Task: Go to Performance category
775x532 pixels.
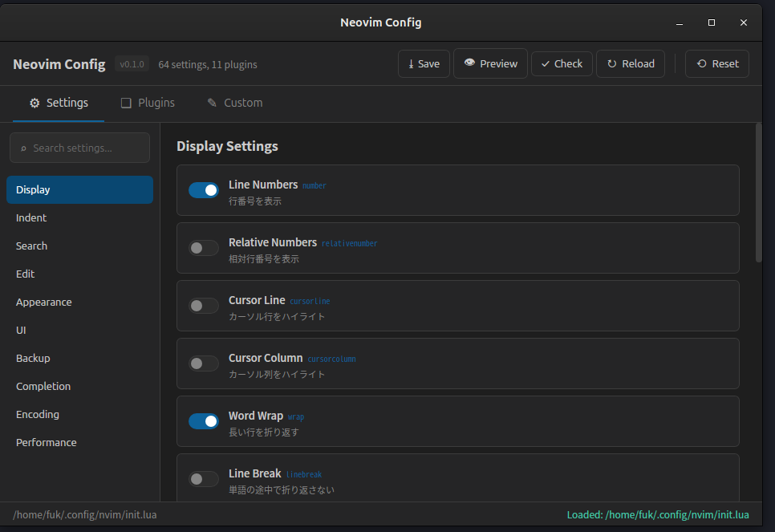Action: coord(79,442)
